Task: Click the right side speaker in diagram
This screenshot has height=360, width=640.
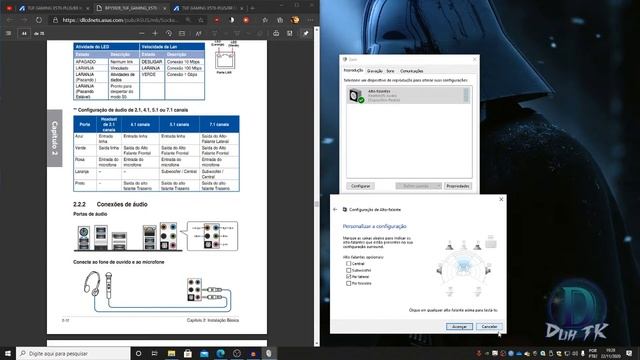Action: pos(488,269)
